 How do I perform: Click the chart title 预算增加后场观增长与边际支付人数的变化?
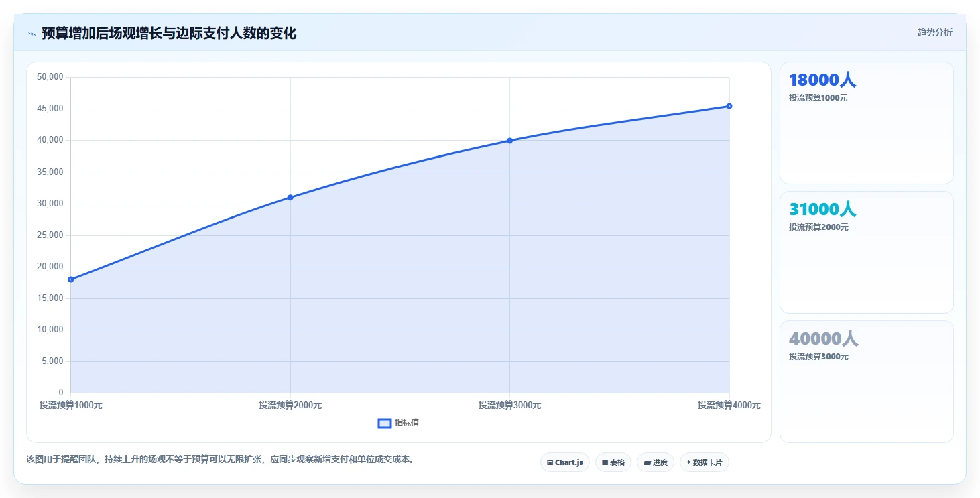tap(169, 33)
